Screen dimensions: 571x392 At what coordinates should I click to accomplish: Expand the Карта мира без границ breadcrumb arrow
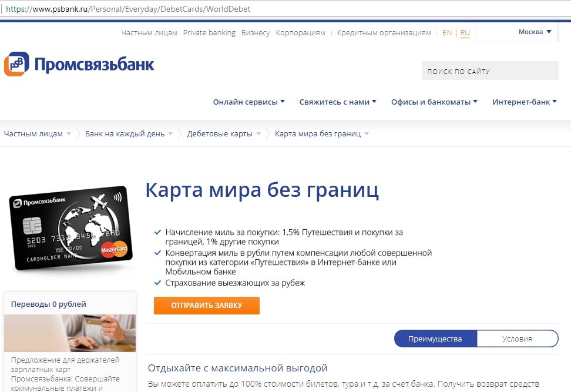click(x=367, y=133)
